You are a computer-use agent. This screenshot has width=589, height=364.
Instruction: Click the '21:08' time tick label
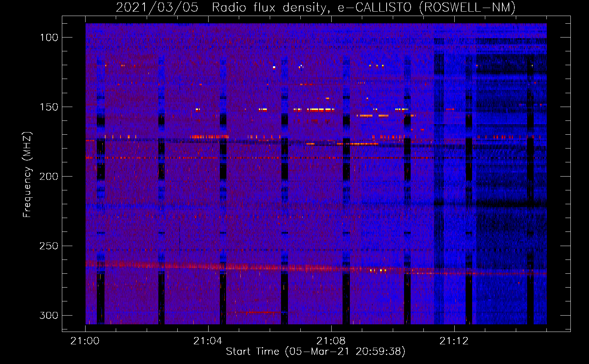(331, 341)
